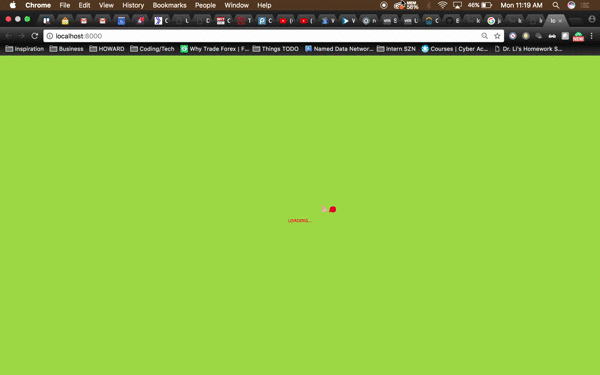
Task: Click the localhost:8000 address bar
Action: pyautogui.click(x=273, y=36)
